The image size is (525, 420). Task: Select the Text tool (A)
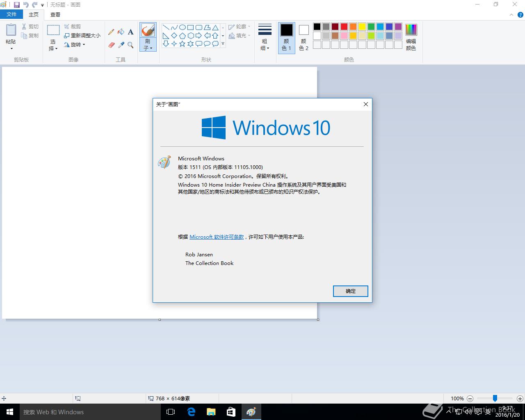tap(130, 32)
